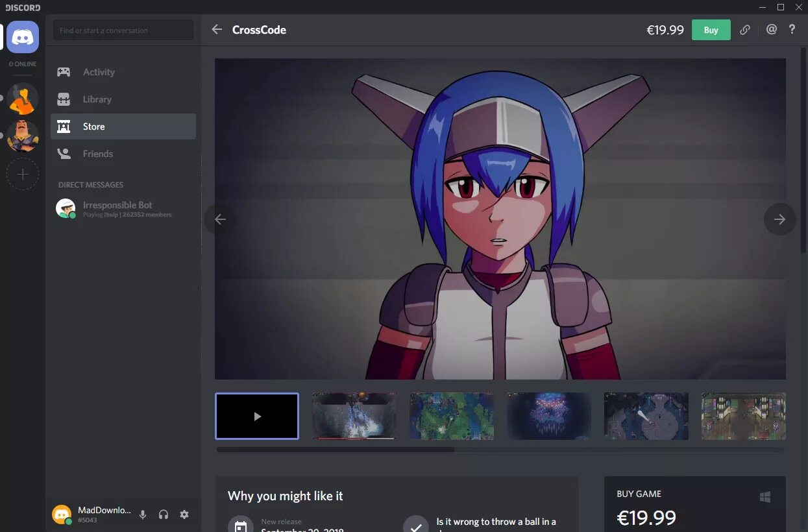This screenshot has width=808, height=532.
Task: Open the Library tab
Action: [x=123, y=99]
